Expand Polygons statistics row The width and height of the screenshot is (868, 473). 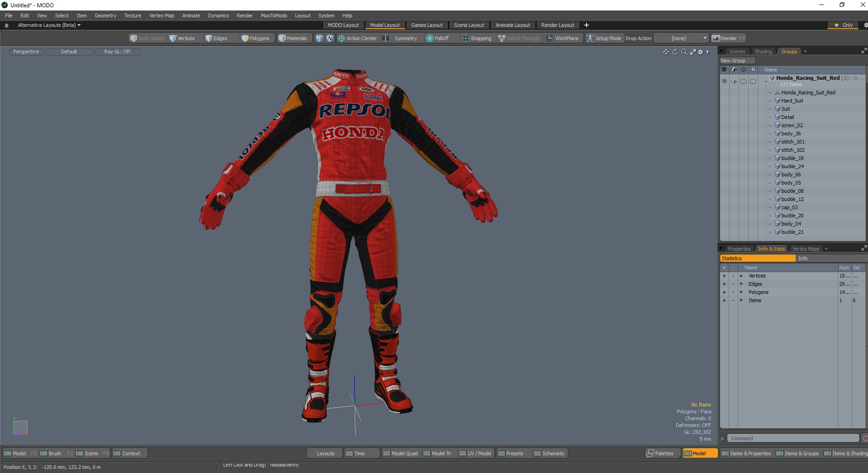coord(741,292)
